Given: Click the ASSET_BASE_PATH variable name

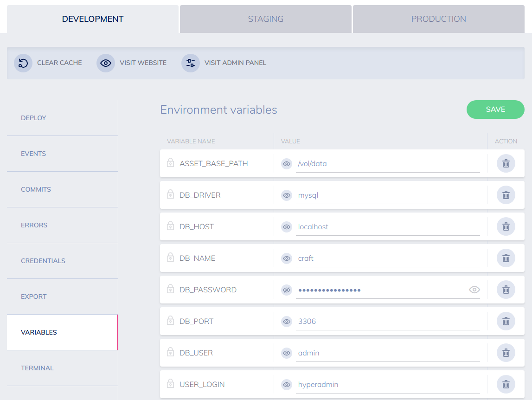Looking at the screenshot, I should (x=214, y=164).
